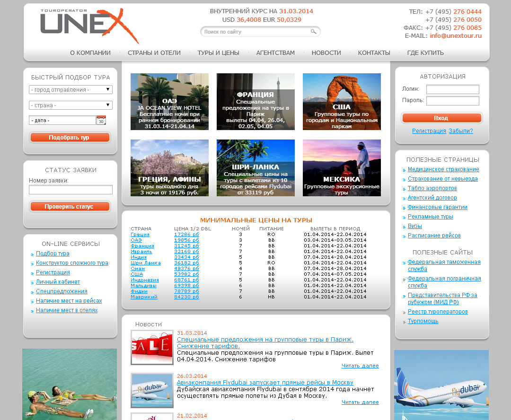Open the Агентствам menu item
The width and height of the screenshot is (511, 420).
tap(275, 53)
